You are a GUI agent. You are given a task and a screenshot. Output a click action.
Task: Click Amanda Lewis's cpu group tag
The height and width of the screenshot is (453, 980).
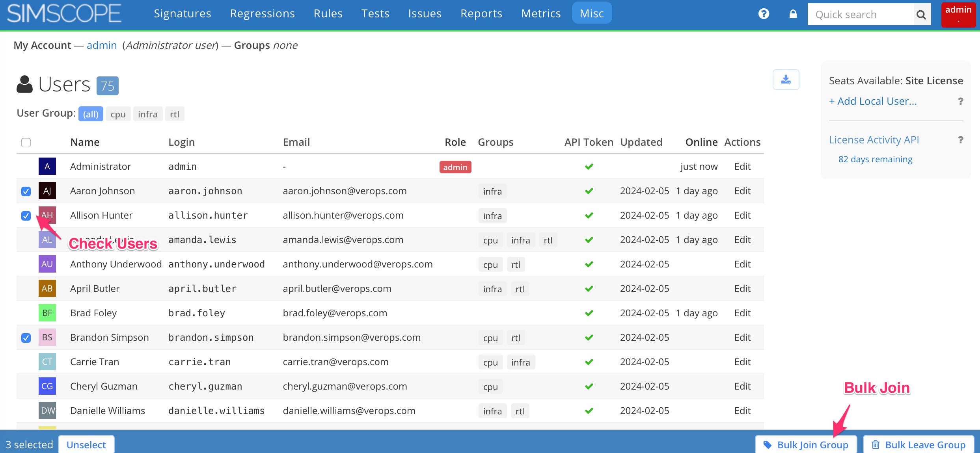click(x=490, y=240)
